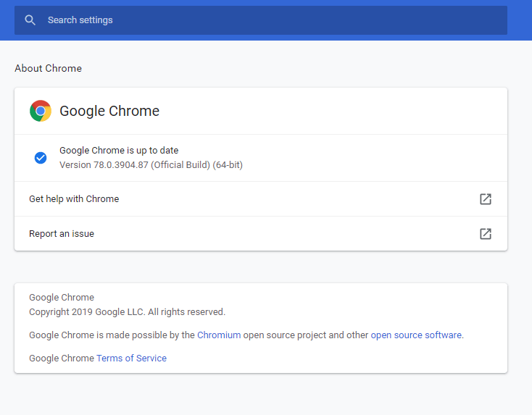The height and width of the screenshot is (415, 532).
Task: Open external link icon for Report an issue
Action: 486,234
